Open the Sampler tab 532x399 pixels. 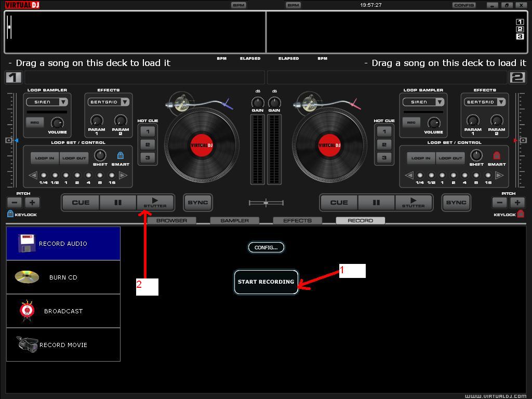coord(234,220)
